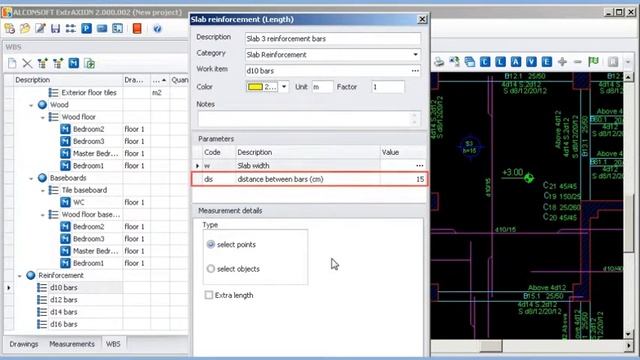Open help with blue question mark icon

(x=157, y=29)
